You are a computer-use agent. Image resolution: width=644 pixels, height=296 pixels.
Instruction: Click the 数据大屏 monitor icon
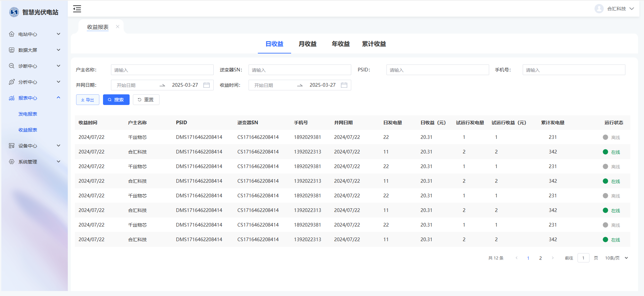pos(12,50)
